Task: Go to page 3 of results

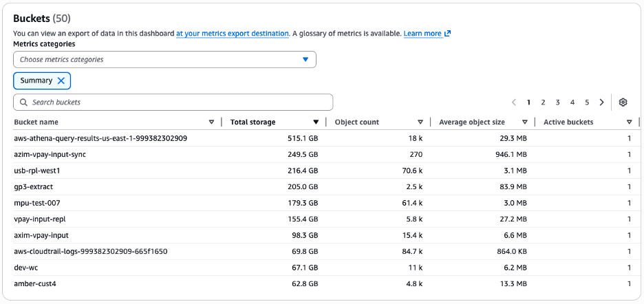Action: (x=558, y=102)
